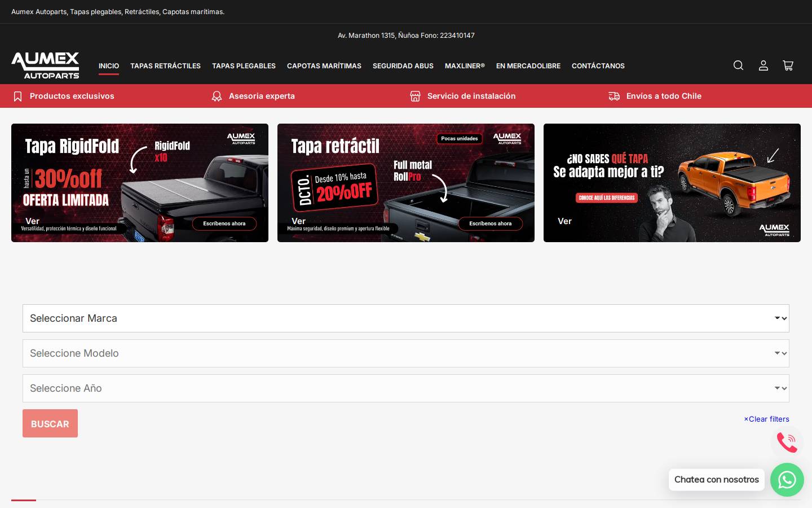812x508 pixels.
Task: Click Ver on the Tapa retráctil banner
Action: coord(298,221)
